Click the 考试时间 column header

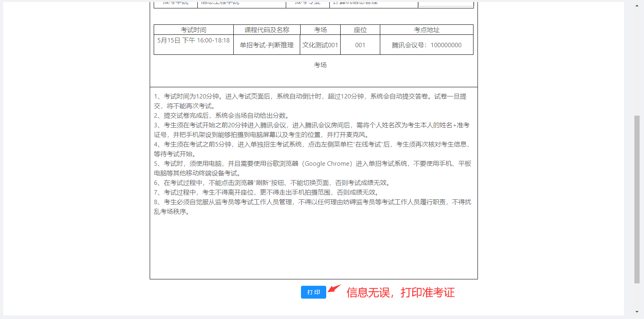(x=193, y=30)
